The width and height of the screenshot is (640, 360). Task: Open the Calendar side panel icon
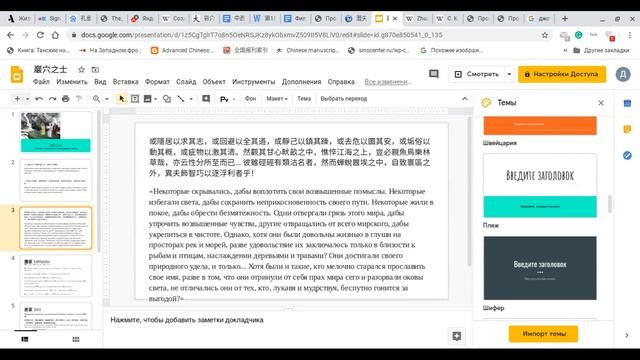point(627,103)
